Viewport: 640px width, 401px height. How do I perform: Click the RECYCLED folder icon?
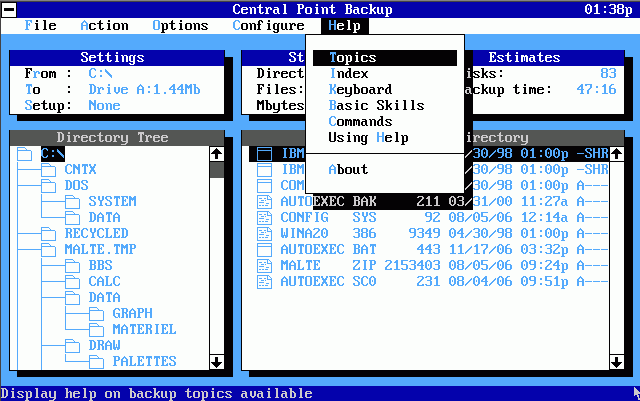[x=48, y=234]
